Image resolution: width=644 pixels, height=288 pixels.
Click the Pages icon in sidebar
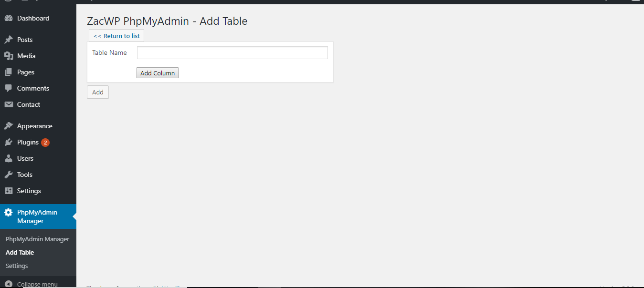click(8, 72)
